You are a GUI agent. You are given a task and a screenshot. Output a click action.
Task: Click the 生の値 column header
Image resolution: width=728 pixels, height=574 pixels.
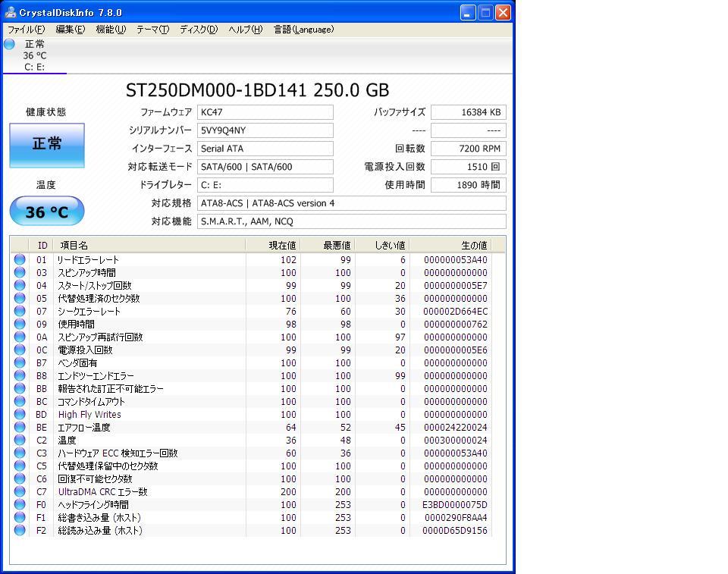[450, 245]
